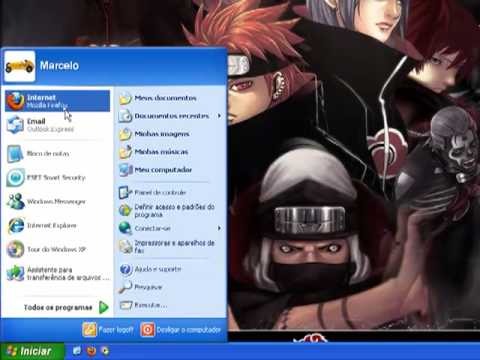Open Assistente para transferência de arquivos icon

coord(15,273)
